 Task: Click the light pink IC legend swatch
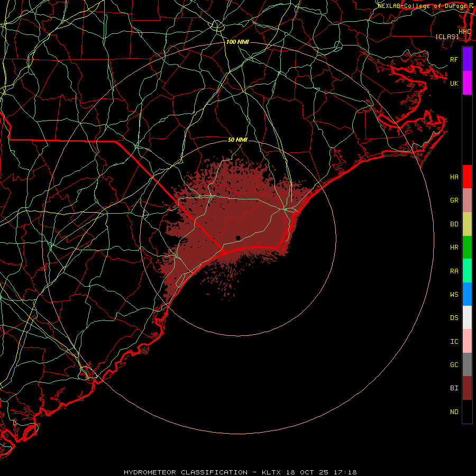click(467, 341)
